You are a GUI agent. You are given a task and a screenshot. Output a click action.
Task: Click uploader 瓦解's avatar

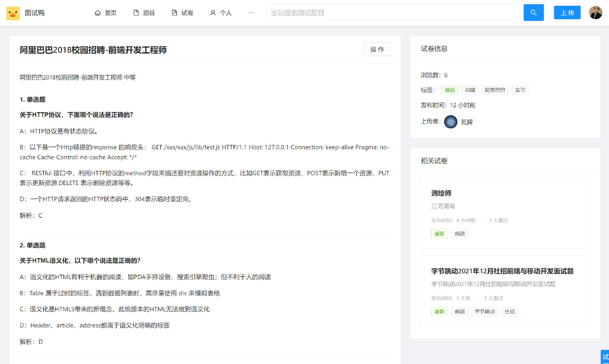tap(450, 122)
